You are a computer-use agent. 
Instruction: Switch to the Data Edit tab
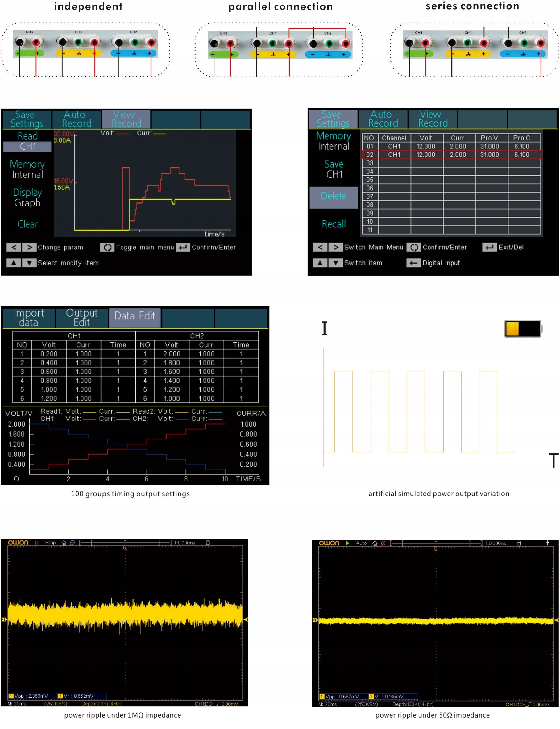135,318
